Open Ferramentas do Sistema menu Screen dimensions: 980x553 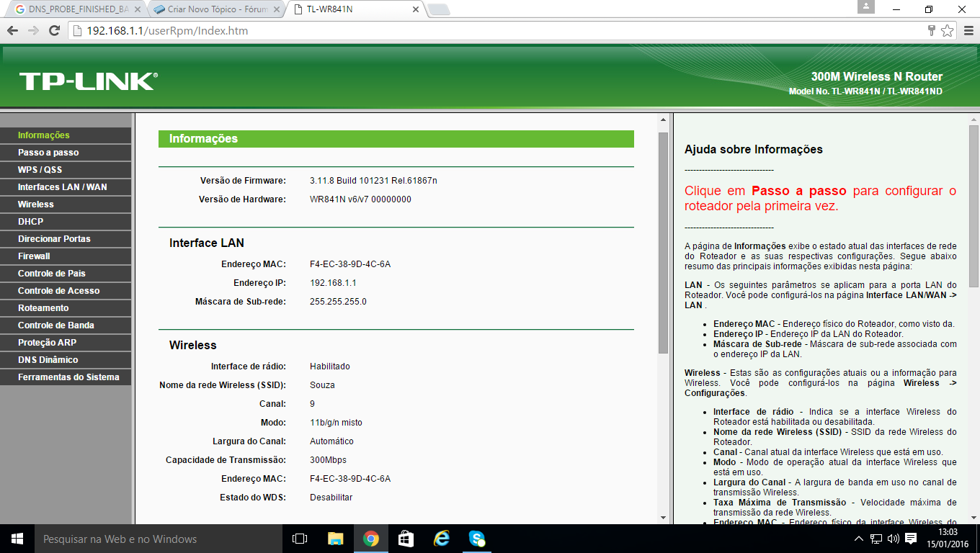[x=66, y=377]
